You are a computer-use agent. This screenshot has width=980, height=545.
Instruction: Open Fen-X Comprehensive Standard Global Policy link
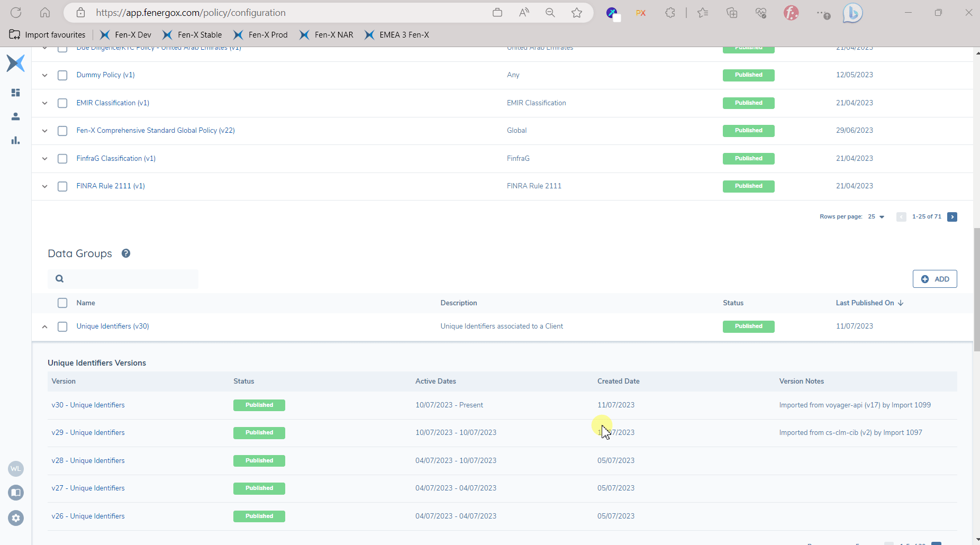[156, 131]
